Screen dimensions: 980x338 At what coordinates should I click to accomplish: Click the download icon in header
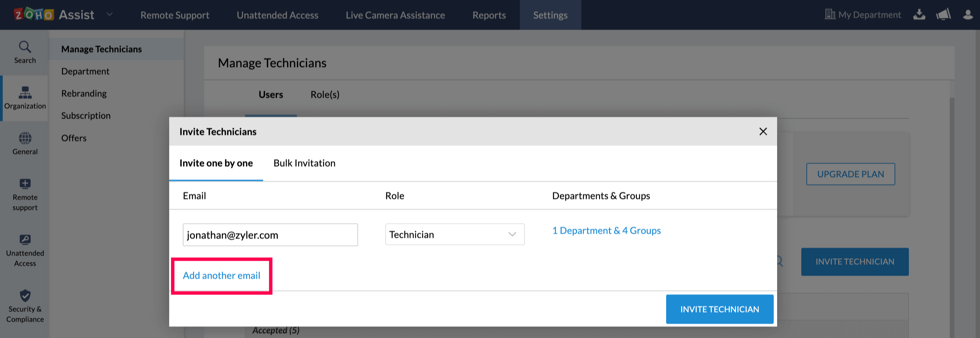click(x=919, y=15)
